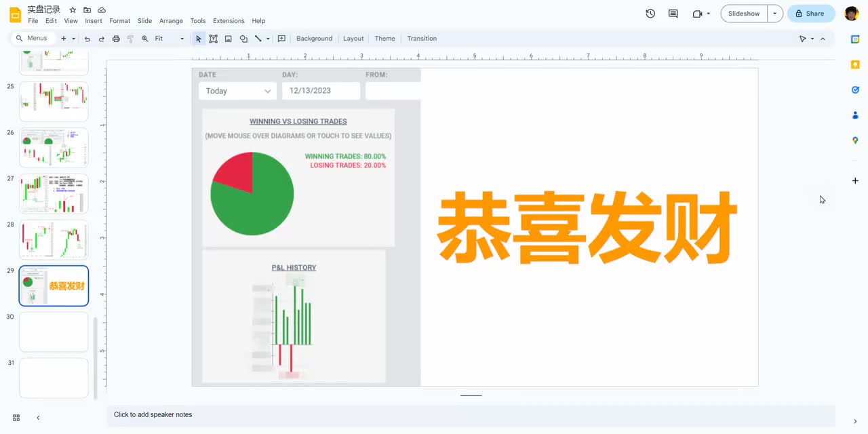Click the new slide plus button
This screenshot has height=434, width=868.
pyautogui.click(x=64, y=39)
